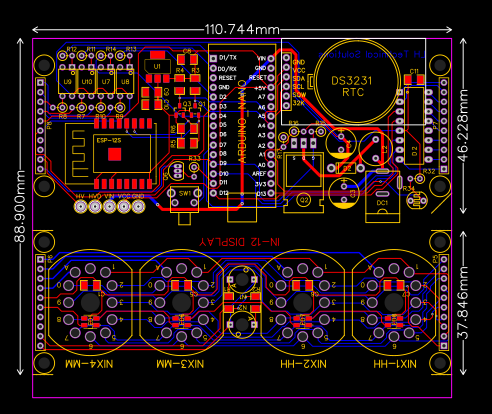The image size is (492, 414).
Task: Select the GND test pad
Action: [138, 207]
